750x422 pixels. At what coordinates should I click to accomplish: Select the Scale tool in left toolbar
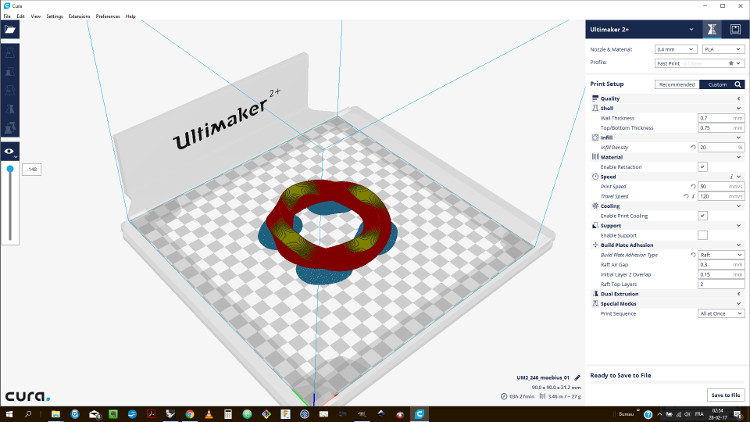point(10,72)
